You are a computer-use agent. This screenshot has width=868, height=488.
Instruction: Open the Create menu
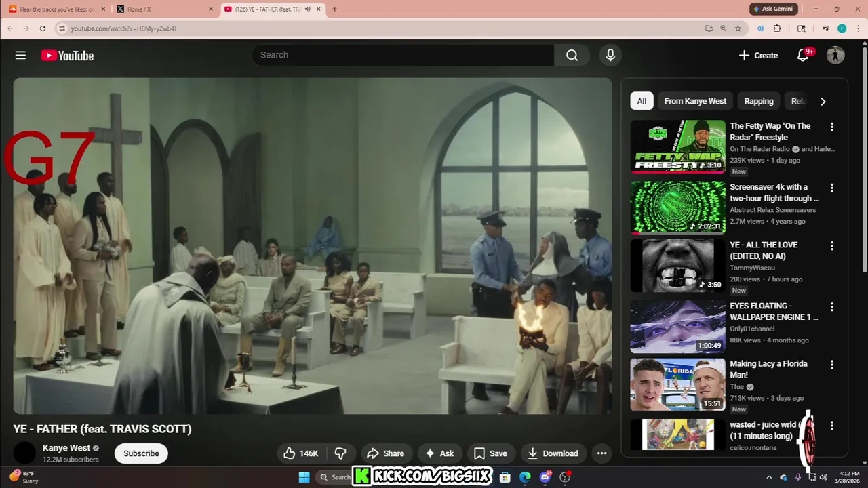758,56
